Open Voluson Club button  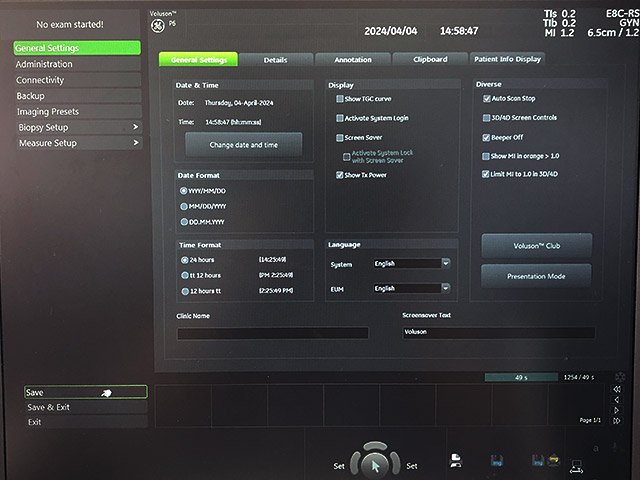click(536, 246)
